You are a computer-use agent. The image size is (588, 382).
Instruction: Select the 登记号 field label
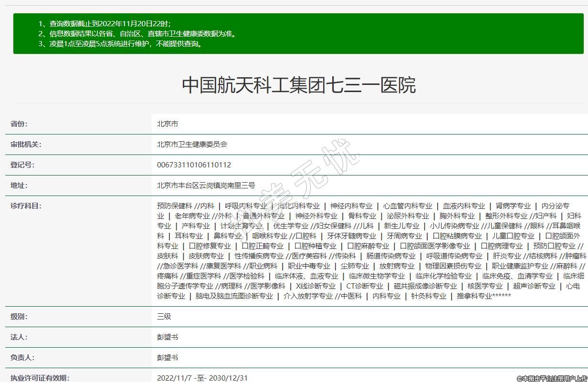(x=22, y=165)
